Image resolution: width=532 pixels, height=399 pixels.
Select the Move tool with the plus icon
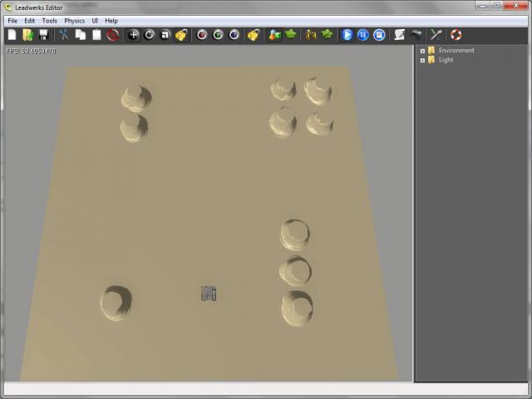click(133, 35)
